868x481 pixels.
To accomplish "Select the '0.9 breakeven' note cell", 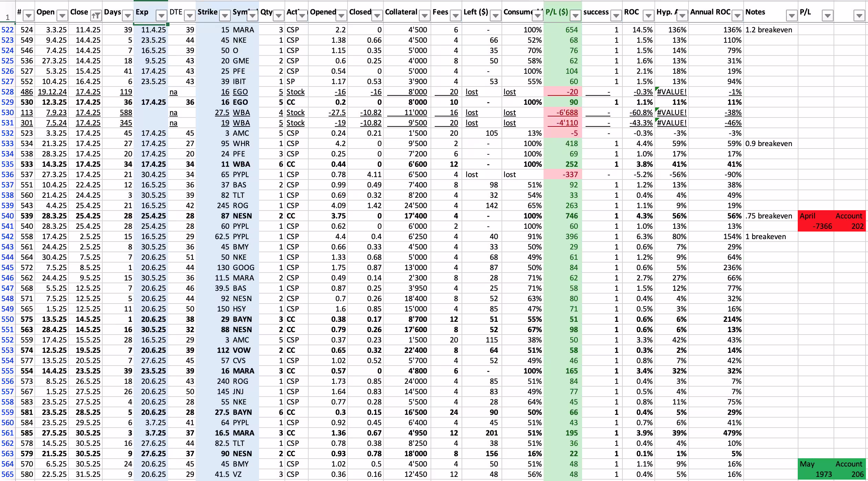I will coord(771,144).
